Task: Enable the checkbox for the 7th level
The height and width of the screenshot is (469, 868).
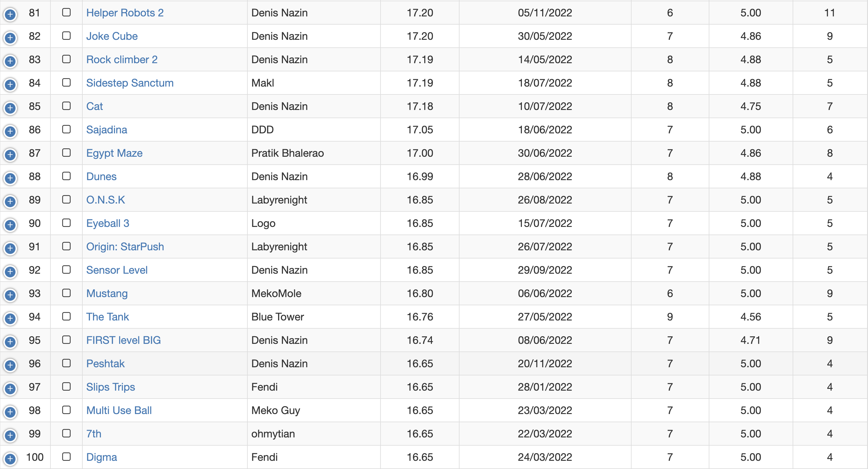Action: (x=66, y=433)
